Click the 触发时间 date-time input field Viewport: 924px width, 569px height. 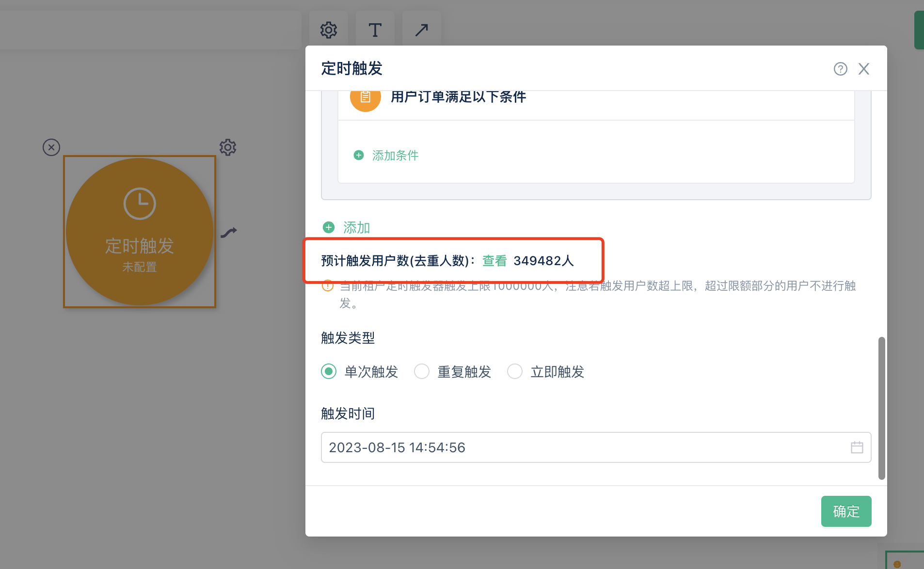(596, 447)
